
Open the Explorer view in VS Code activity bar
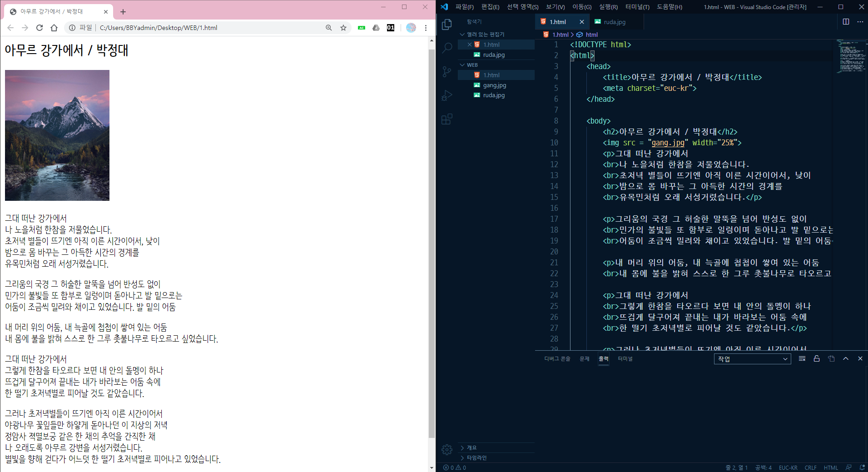(447, 24)
